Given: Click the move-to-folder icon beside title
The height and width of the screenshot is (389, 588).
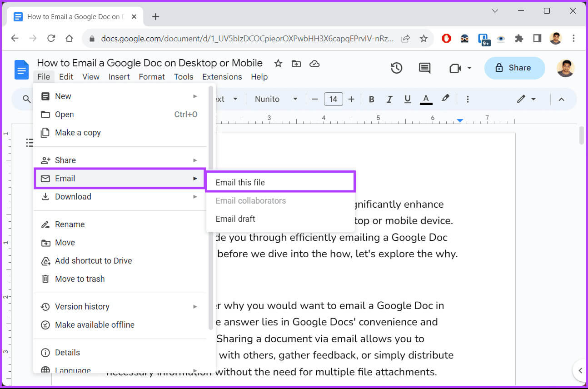Looking at the screenshot, I should (x=296, y=64).
